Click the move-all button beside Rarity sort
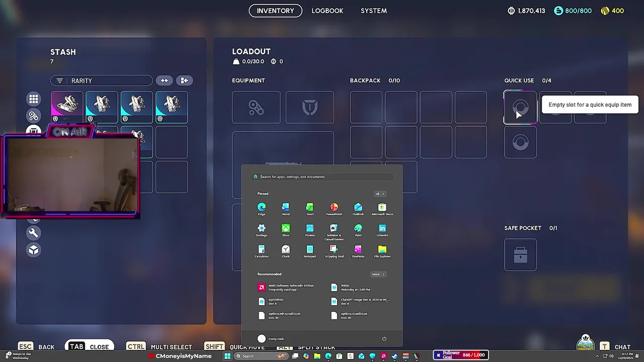This screenshot has width=644, height=362. [x=184, y=80]
